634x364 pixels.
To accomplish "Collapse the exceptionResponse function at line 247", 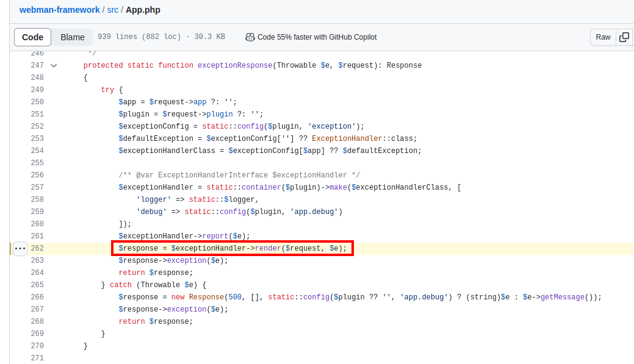I will 54,65.
